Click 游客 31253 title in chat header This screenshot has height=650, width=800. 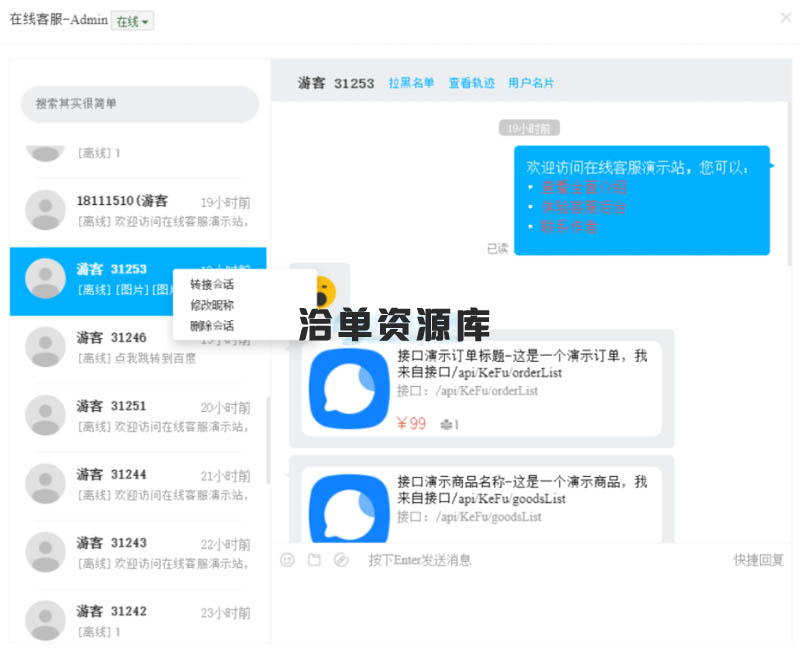tap(336, 83)
